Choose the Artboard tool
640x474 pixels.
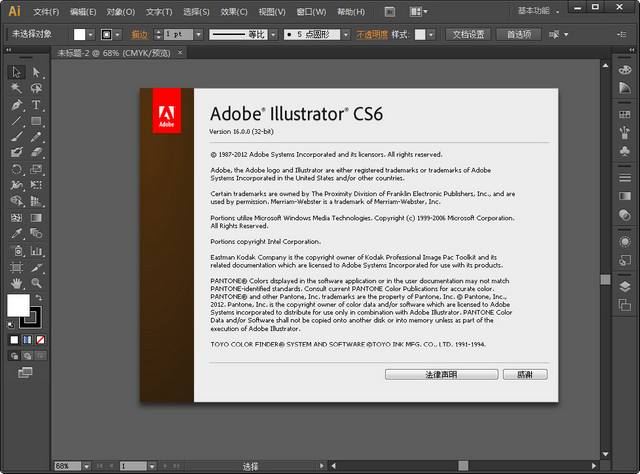16,267
